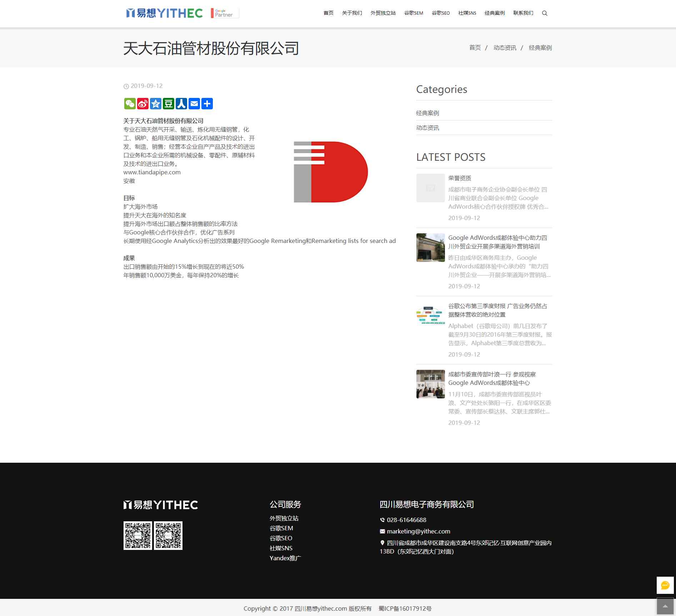Click 经典案例 in the breadcrumb

pyautogui.click(x=540, y=48)
